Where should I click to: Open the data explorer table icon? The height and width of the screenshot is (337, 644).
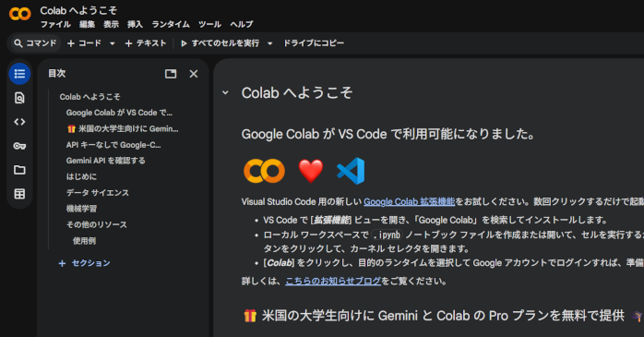coord(19,194)
